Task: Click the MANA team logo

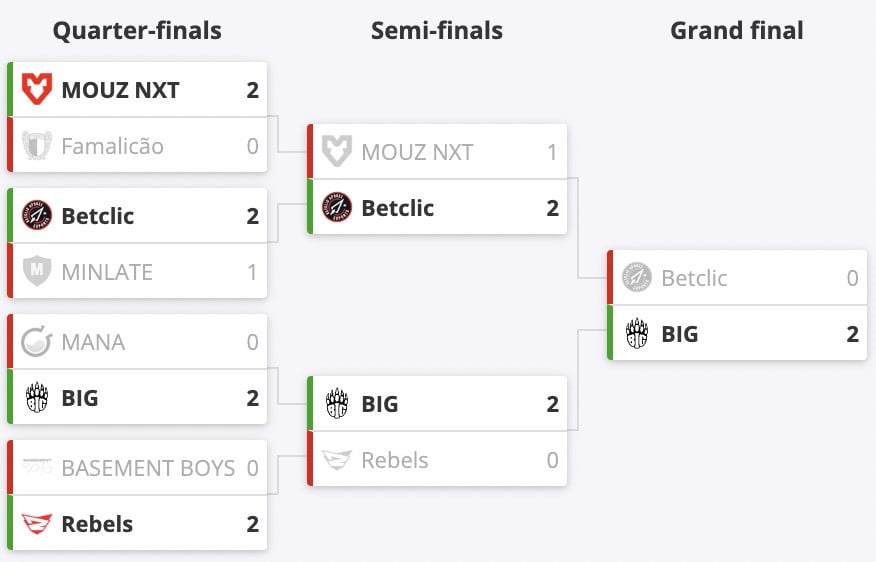Action: click(x=37, y=342)
